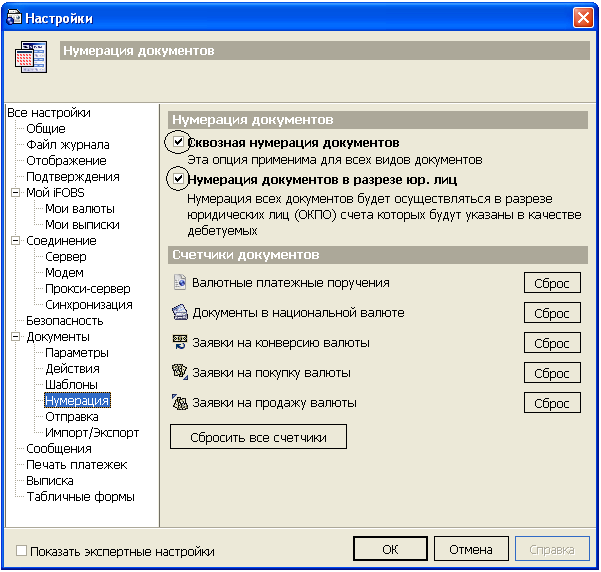Open Отправка under Документы
The image size is (601, 572).
click(x=72, y=417)
